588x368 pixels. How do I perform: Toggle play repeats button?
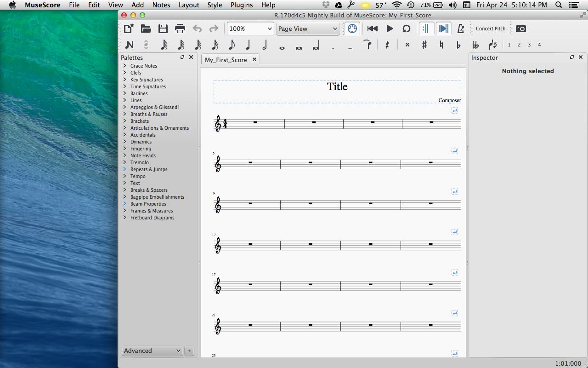(426, 29)
